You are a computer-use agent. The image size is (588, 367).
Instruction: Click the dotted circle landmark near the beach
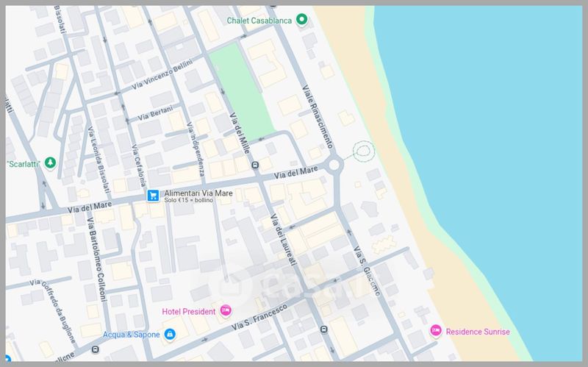click(x=362, y=152)
